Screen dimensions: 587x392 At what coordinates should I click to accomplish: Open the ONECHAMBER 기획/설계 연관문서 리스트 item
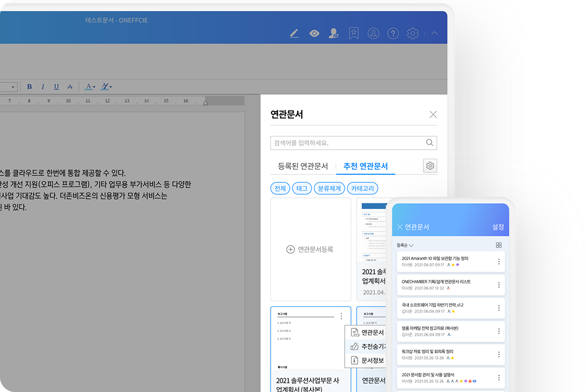point(451,285)
